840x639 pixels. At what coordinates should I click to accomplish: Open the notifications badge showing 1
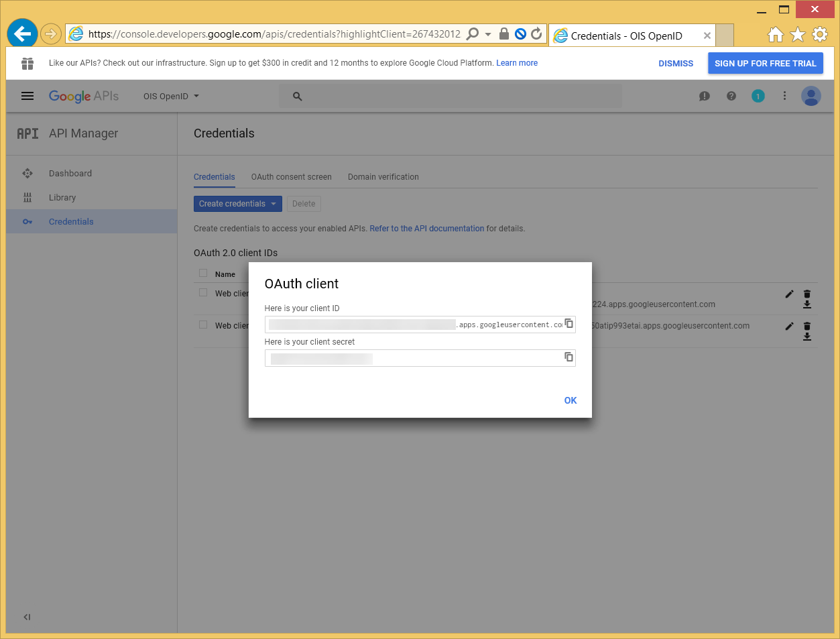(758, 96)
